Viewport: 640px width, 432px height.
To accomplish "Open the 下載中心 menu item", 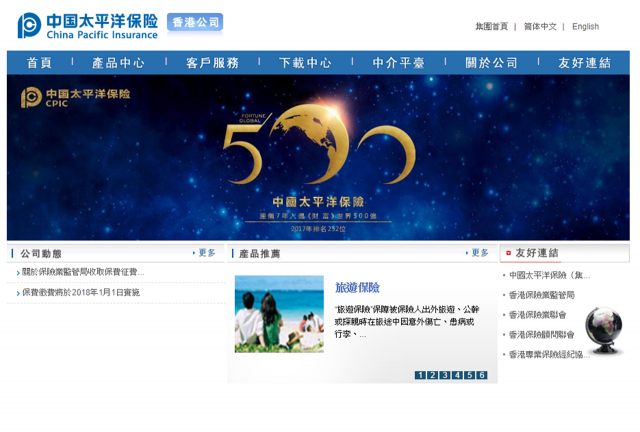I will 305,62.
